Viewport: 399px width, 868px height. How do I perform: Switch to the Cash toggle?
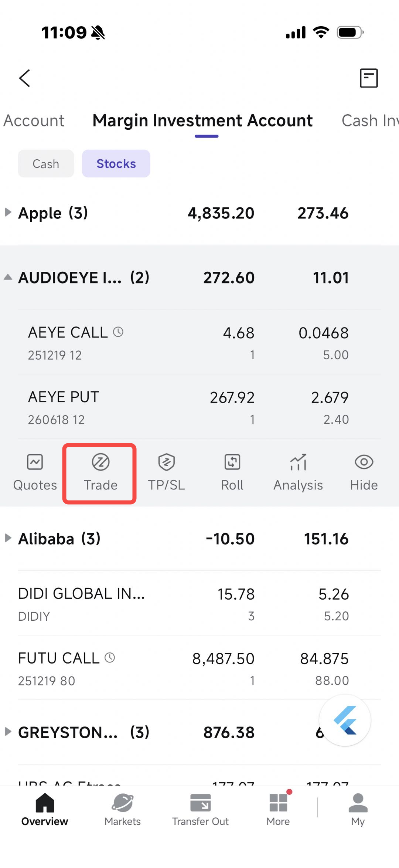click(x=46, y=163)
